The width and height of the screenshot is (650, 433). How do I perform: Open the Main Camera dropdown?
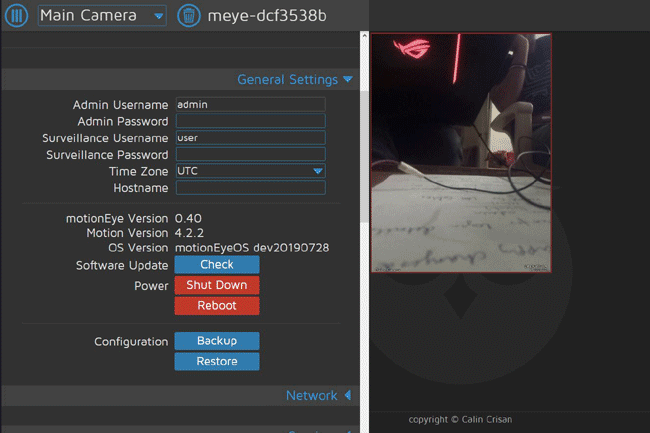pyautogui.click(x=102, y=16)
